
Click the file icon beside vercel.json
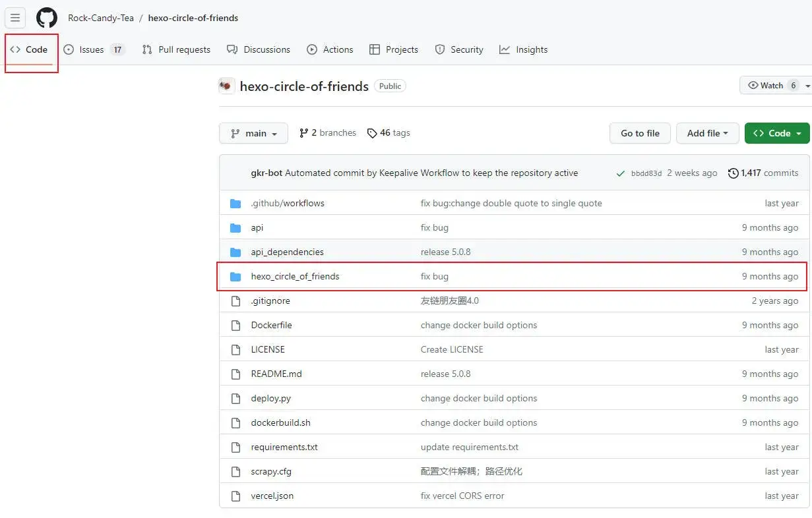[x=235, y=496]
